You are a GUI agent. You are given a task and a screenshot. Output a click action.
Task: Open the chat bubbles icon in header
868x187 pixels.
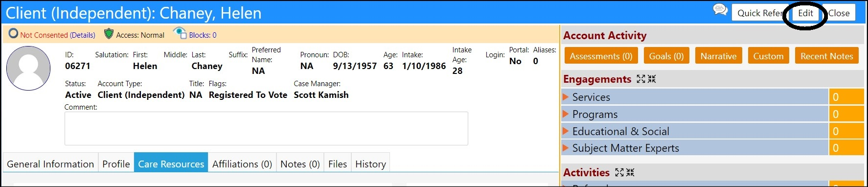(720, 9)
